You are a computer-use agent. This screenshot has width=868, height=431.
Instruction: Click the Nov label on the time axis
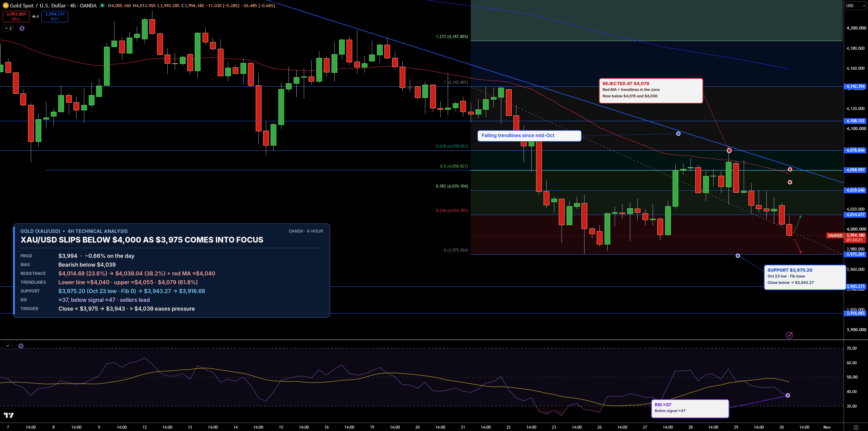[x=827, y=427]
